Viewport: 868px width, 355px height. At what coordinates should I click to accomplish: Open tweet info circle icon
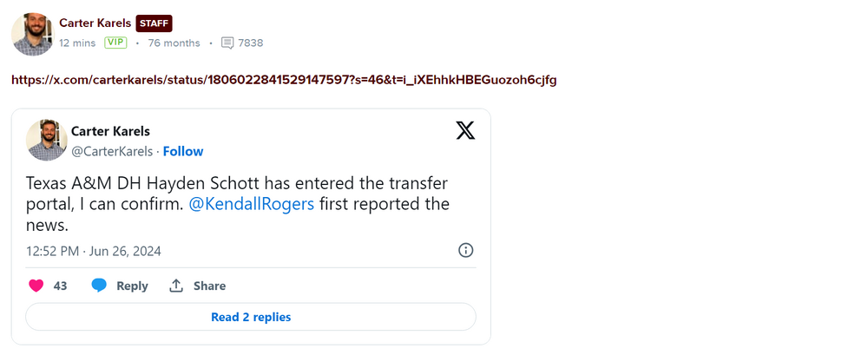[465, 251]
